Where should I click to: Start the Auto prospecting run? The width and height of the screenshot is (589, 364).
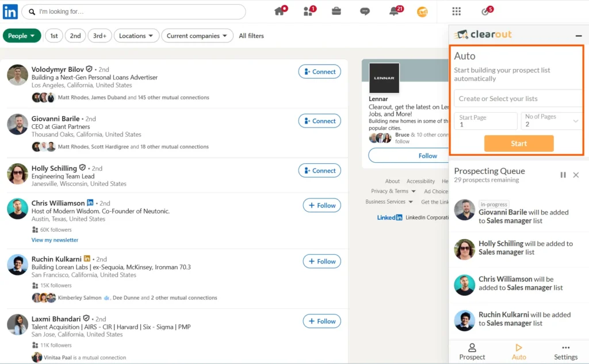[x=519, y=144]
